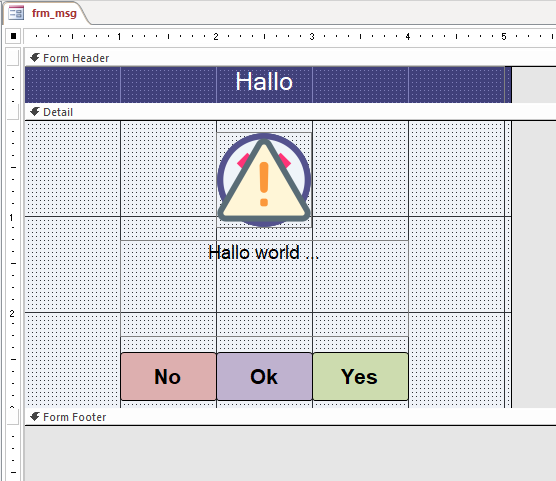Click the Form Footer section selector on vertical ruler
This screenshot has height=481, width=556.
tap(13, 416)
